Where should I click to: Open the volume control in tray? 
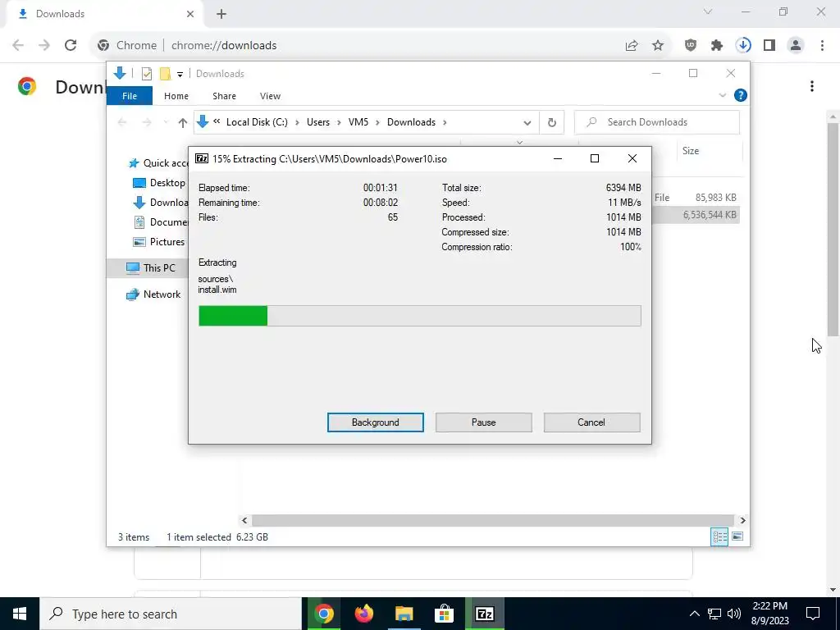(x=734, y=614)
